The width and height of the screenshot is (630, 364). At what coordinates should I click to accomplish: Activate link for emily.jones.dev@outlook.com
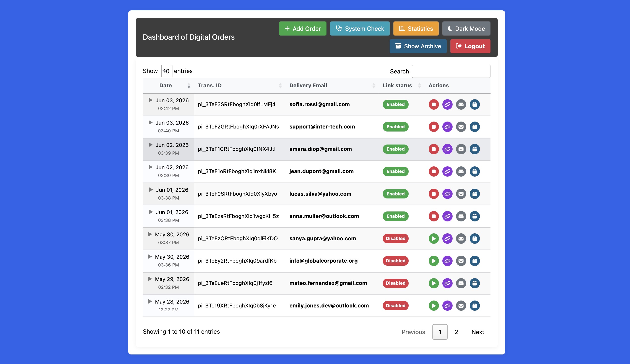point(434,305)
